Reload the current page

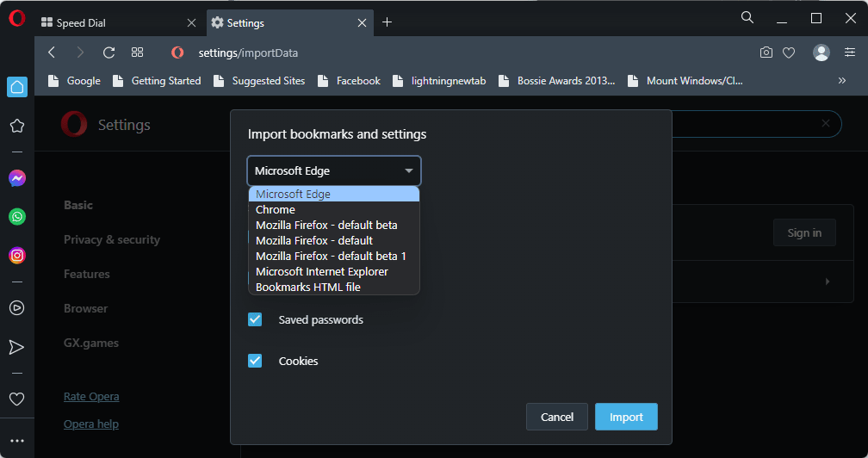pos(109,53)
